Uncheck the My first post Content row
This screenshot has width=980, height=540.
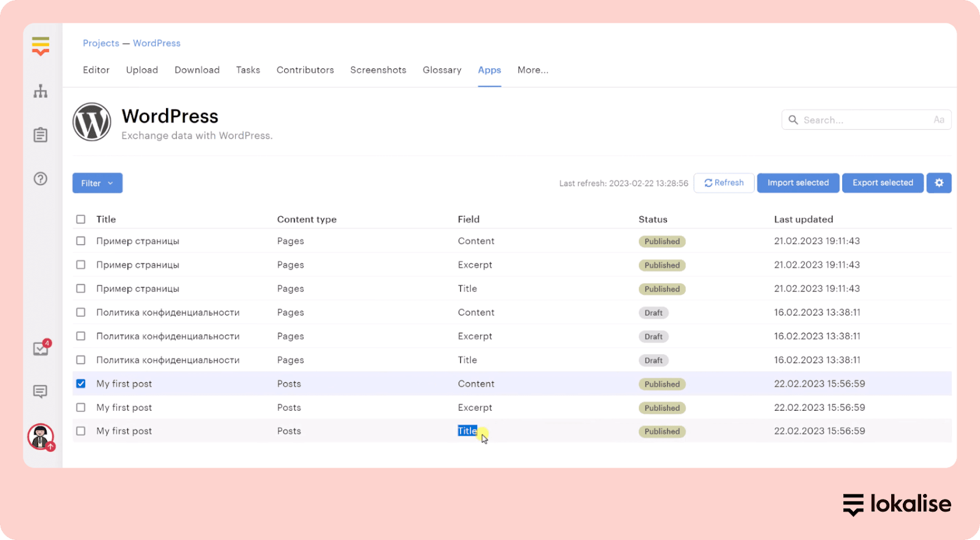click(81, 384)
